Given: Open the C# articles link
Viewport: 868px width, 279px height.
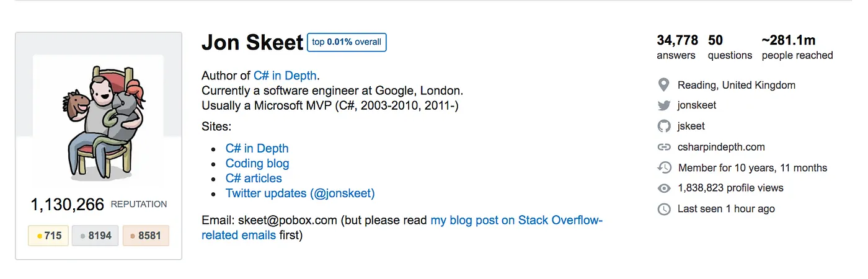Looking at the screenshot, I should [x=254, y=179].
